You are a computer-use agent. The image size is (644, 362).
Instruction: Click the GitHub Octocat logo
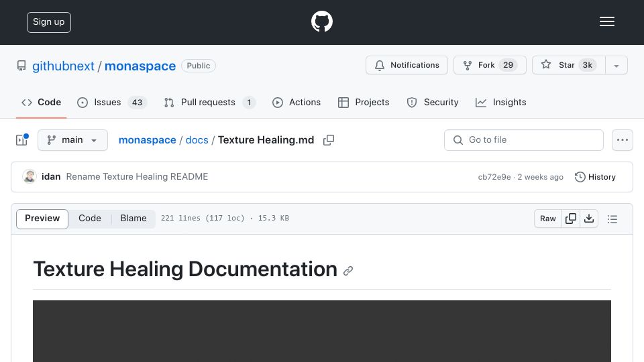coord(321,21)
